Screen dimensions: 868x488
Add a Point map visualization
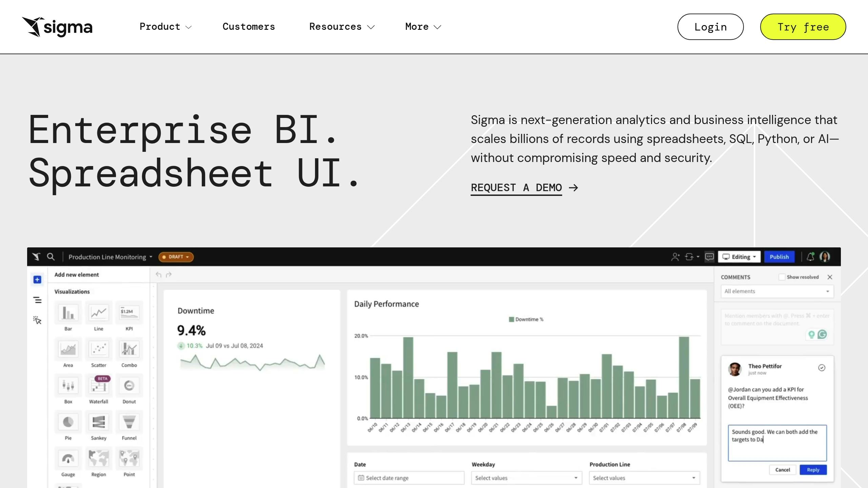coord(129,462)
